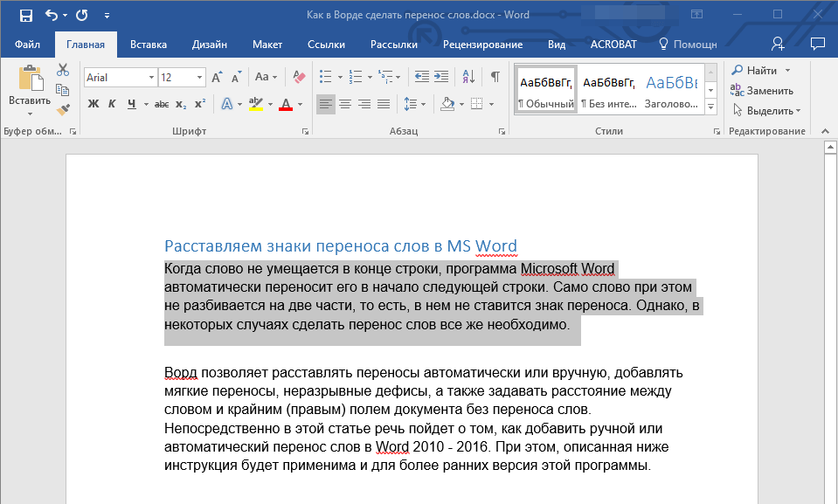Open the Aa change case dropdown
The image size is (838, 504).
[x=267, y=77]
